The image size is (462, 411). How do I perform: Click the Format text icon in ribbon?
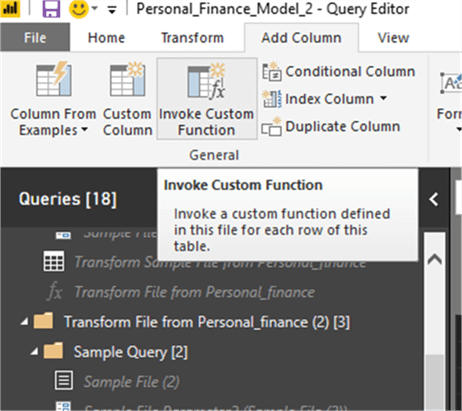click(451, 83)
